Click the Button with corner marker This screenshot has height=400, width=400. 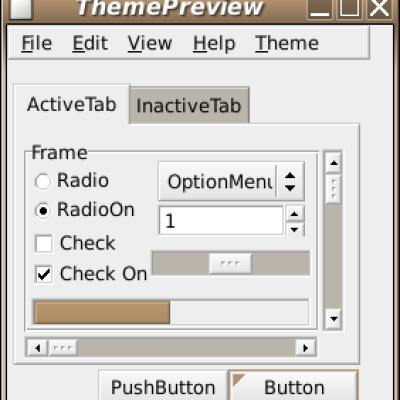tap(294, 386)
